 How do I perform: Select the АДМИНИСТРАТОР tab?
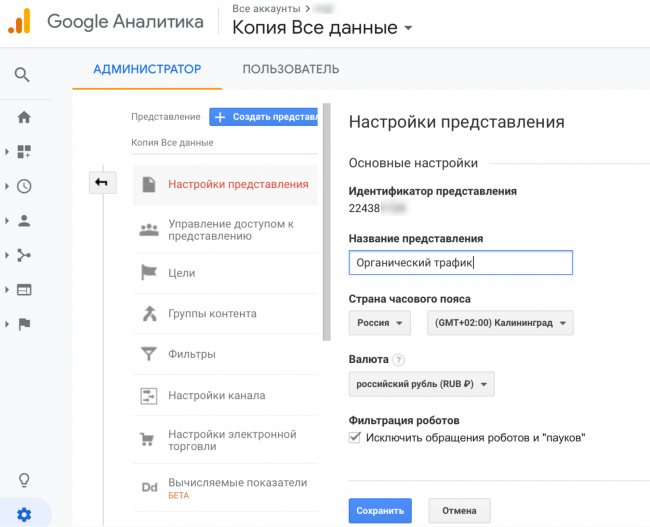147,69
